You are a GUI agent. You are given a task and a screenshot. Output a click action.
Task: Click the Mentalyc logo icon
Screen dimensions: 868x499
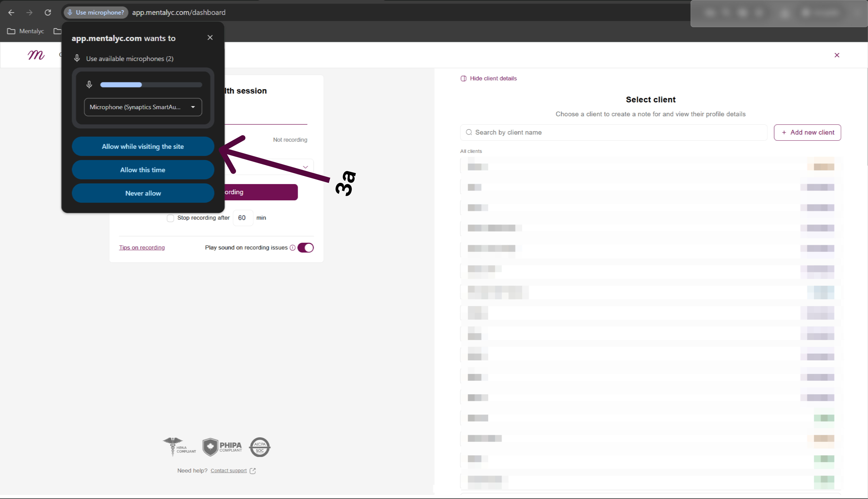pos(36,55)
